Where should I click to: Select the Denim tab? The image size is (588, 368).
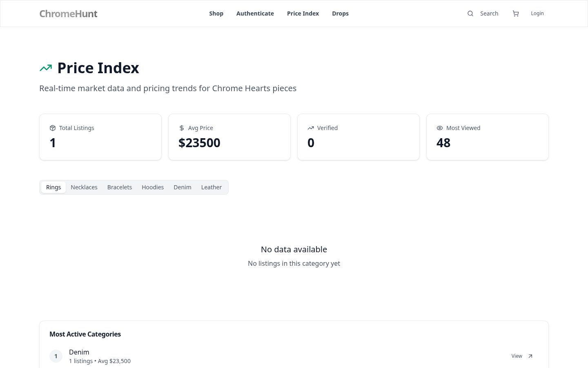(183, 187)
